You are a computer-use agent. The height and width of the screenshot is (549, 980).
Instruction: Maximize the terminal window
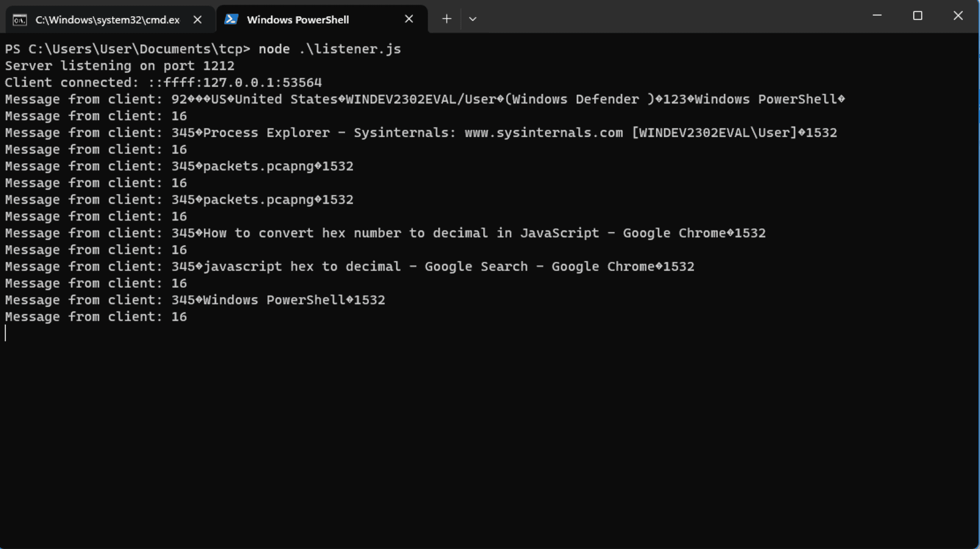(917, 16)
